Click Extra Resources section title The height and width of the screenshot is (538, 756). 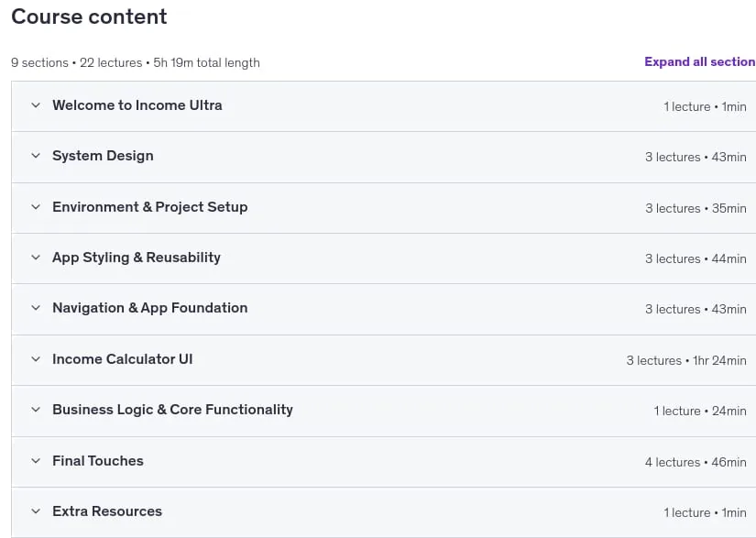point(107,511)
